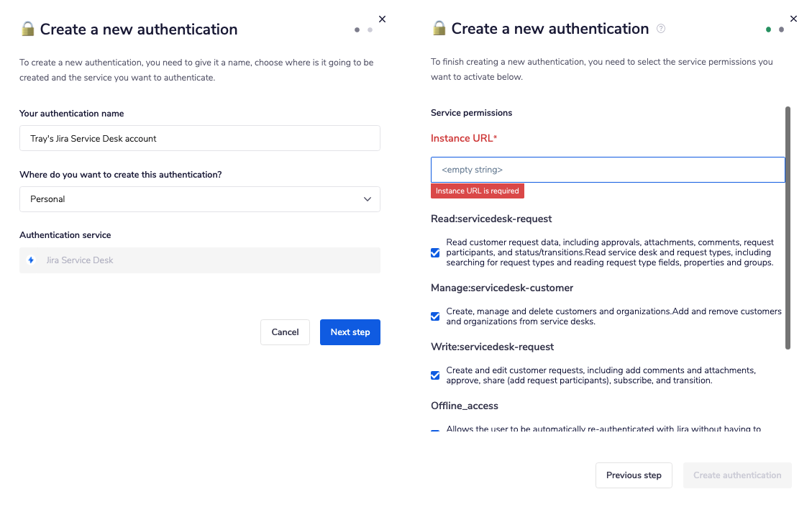Click the first step indicator dot on left dialog

(x=357, y=30)
